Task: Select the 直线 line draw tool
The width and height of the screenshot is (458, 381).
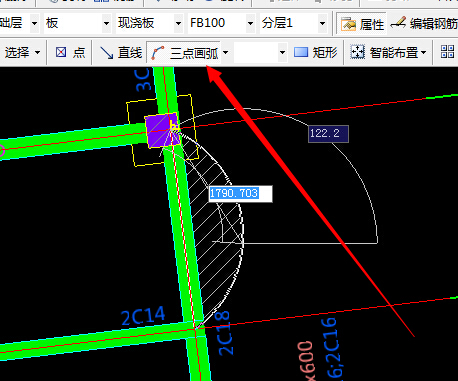Action: pyautogui.click(x=121, y=52)
